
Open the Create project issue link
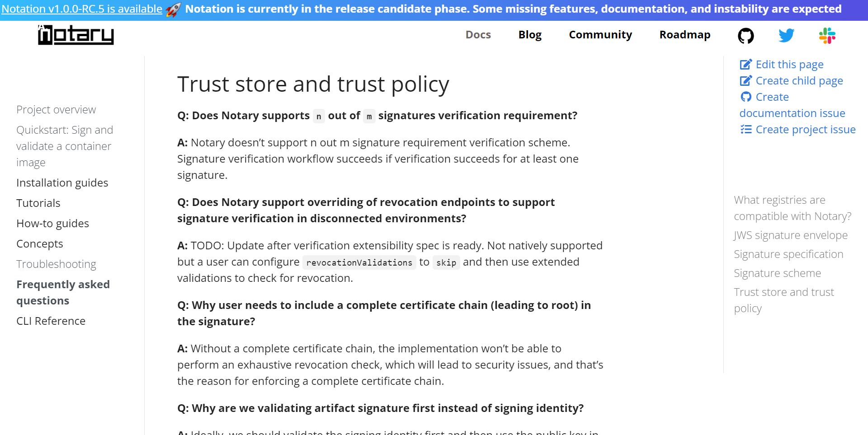(x=805, y=130)
